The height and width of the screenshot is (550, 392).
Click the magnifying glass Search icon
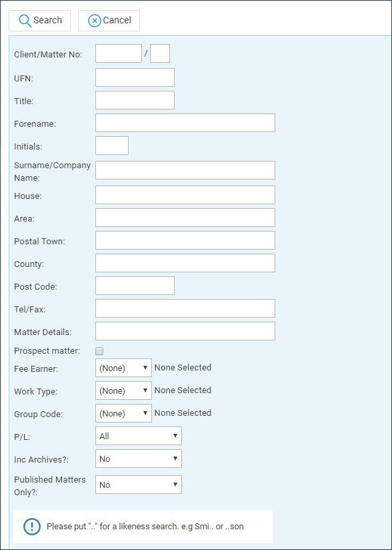tap(25, 21)
